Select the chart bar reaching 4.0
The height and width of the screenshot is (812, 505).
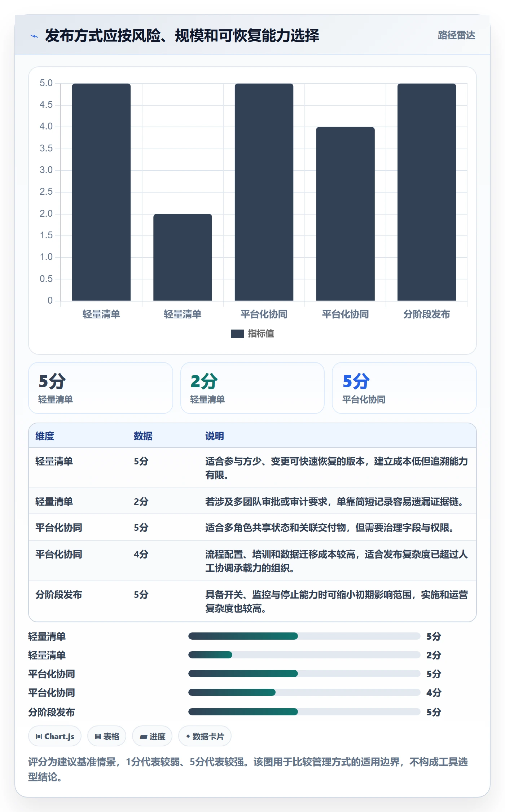(x=345, y=214)
